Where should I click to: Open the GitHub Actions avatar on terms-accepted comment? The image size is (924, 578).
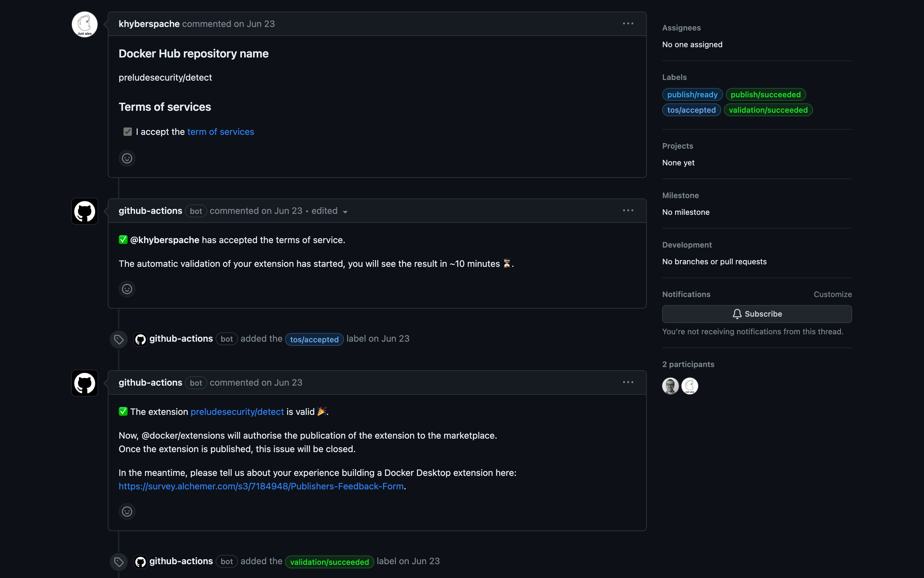coord(85,211)
